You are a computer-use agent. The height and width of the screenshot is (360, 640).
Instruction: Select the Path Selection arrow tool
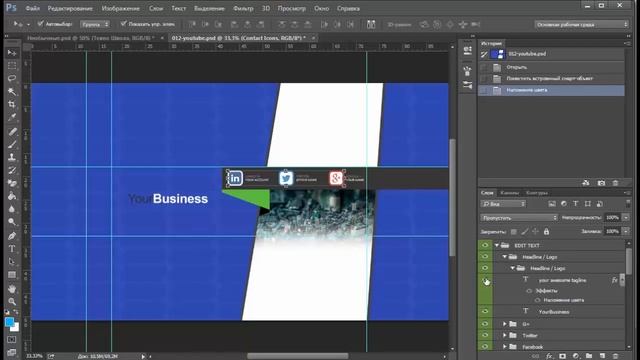[12, 262]
